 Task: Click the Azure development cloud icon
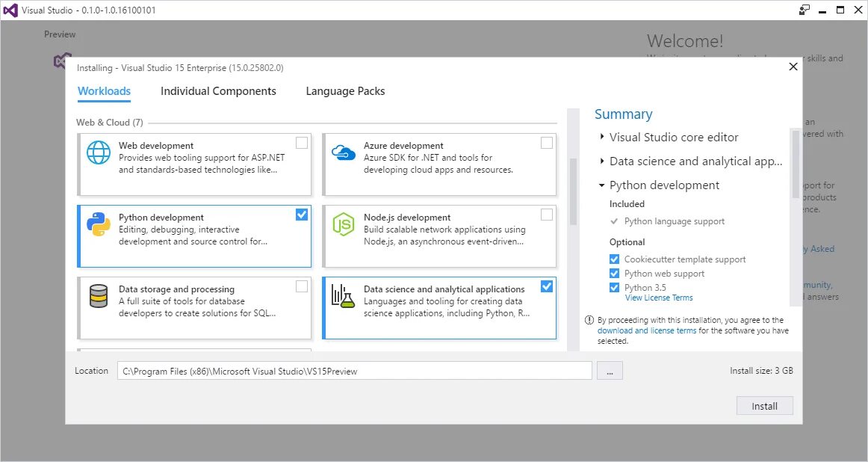pos(343,153)
